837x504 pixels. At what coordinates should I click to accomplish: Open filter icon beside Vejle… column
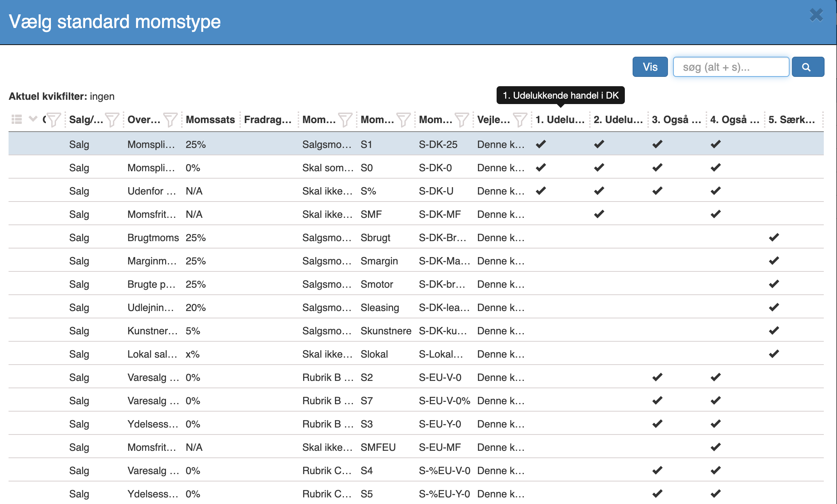coord(520,120)
